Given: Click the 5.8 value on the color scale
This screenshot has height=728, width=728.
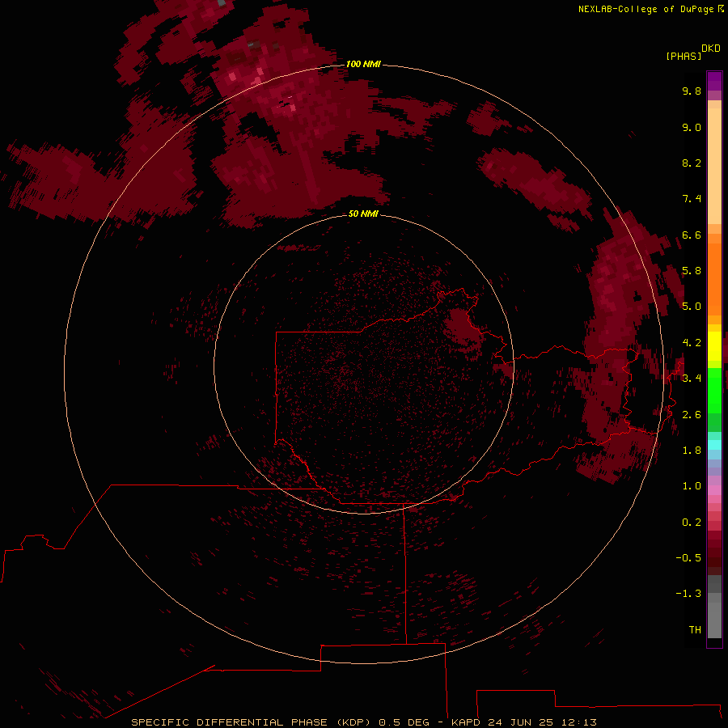Looking at the screenshot, I should tap(692, 271).
